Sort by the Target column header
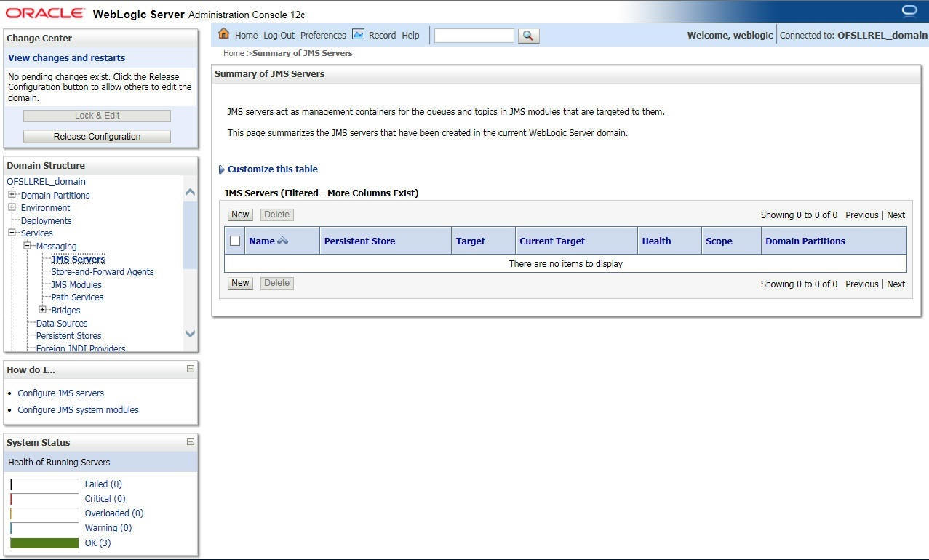The width and height of the screenshot is (929, 560). (471, 241)
